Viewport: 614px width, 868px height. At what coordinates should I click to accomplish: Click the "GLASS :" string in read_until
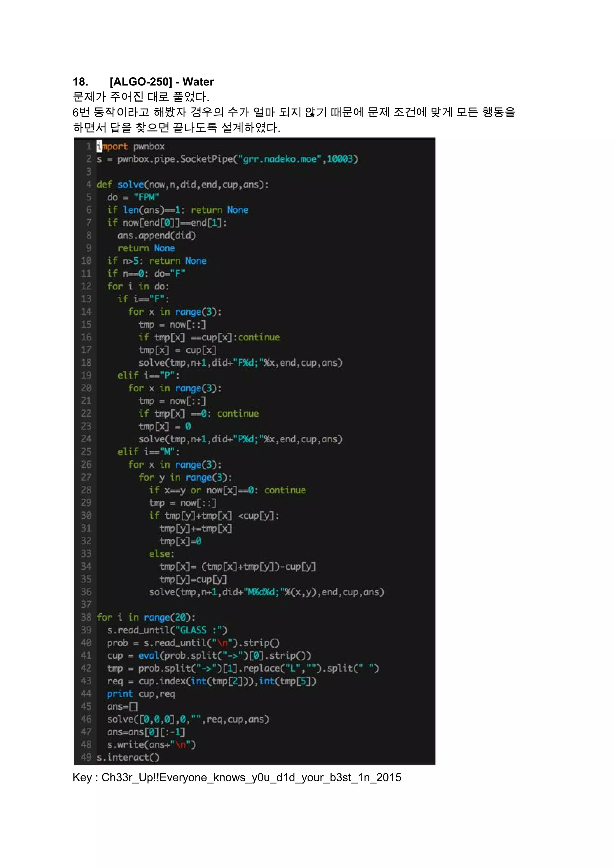point(198,630)
